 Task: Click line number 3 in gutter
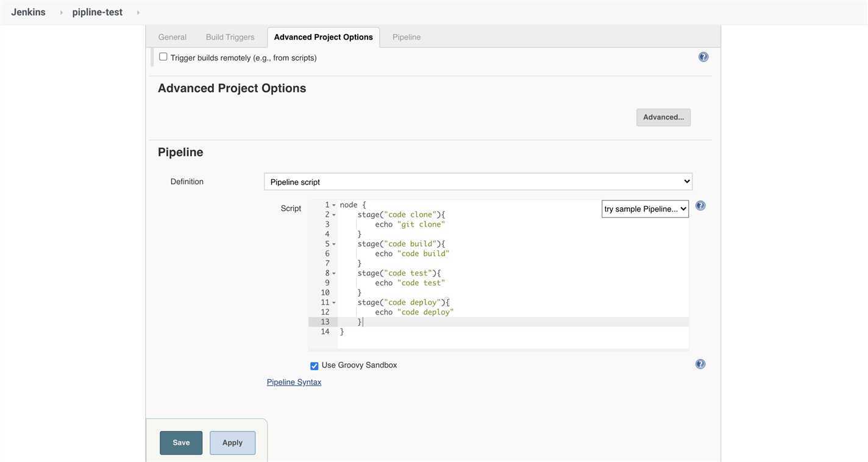coord(327,224)
